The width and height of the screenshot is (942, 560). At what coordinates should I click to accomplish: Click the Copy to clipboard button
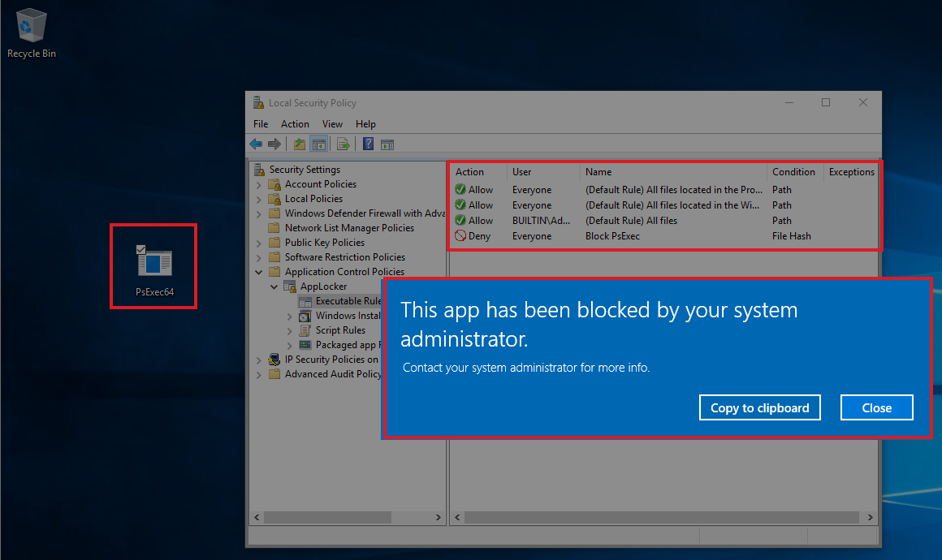tap(760, 407)
